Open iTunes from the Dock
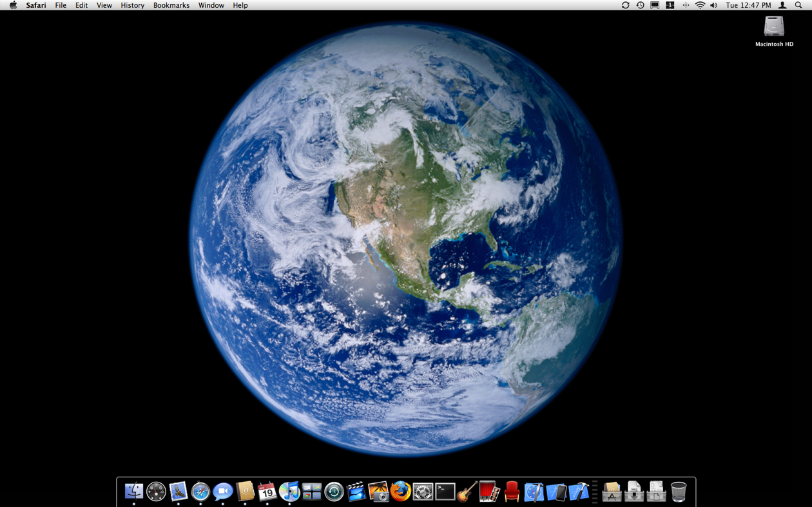Viewport: 812px width, 507px height. 289,492
